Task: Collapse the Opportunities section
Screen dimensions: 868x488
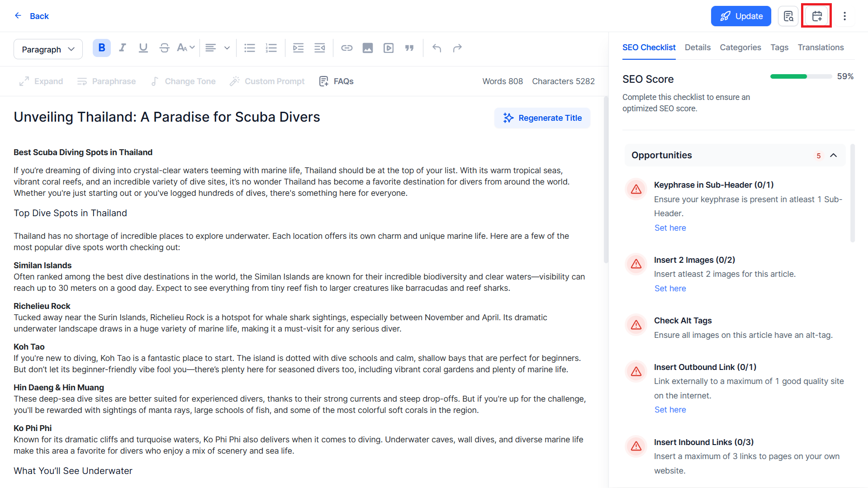Action: click(834, 155)
